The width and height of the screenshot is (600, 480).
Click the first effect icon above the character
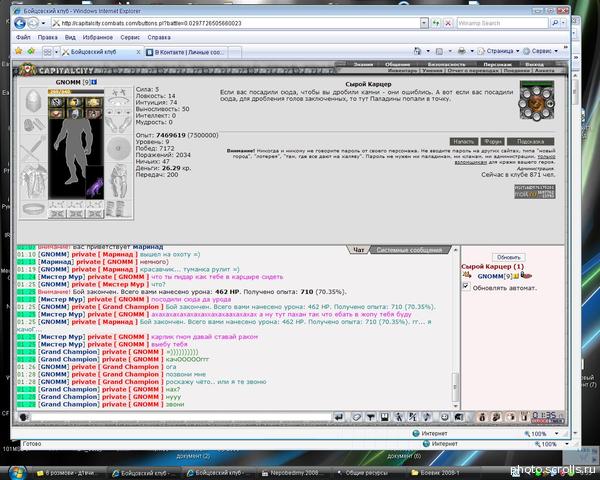pos(57,102)
